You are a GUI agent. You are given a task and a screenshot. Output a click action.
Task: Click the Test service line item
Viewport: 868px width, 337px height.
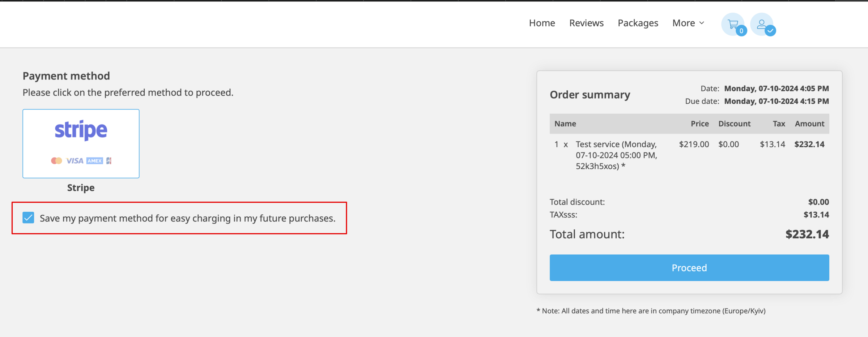[616, 155]
